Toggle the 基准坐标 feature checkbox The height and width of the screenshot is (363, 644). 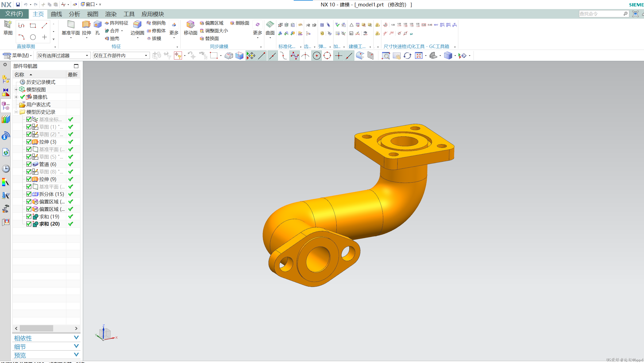tap(29, 119)
